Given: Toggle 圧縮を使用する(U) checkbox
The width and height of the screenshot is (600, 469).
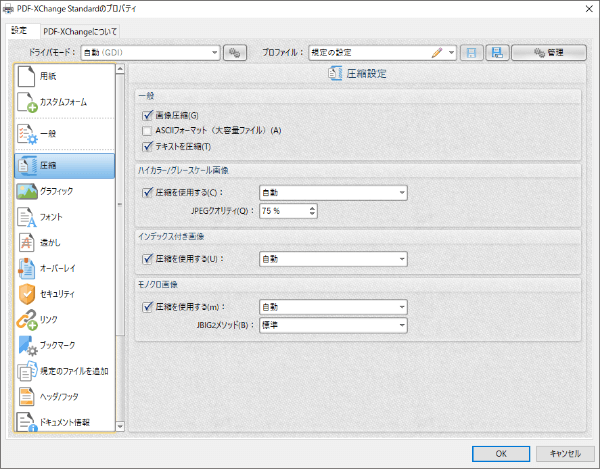Looking at the screenshot, I should click(147, 259).
